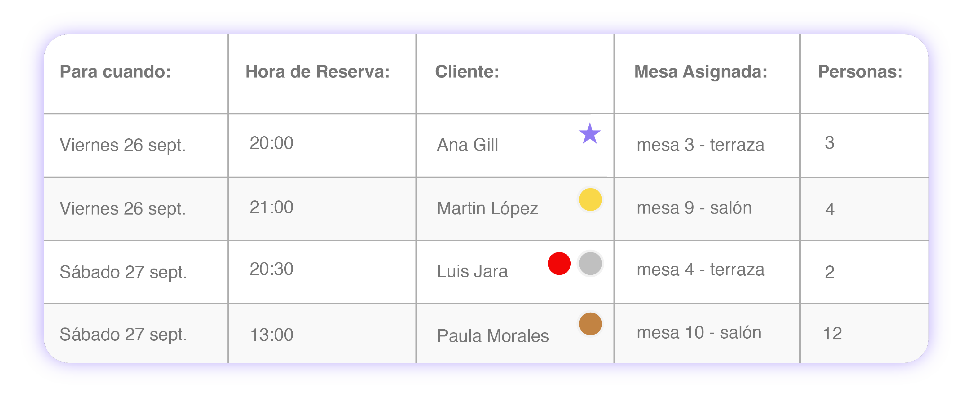Open Luis Jara's reservation entry
Image resolution: width=980 pixels, height=395 pixels.
472,272
